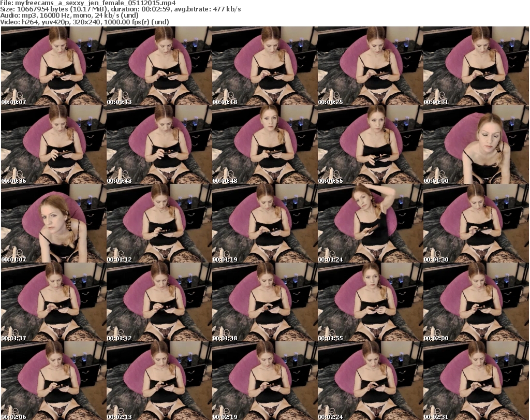Open the frame at 00:00:31
This screenshot has height=420, width=530.
pos(476,66)
